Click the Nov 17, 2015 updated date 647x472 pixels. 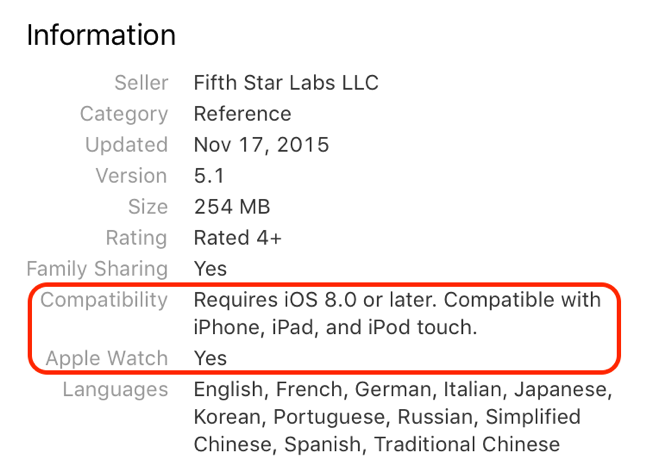[261, 145]
